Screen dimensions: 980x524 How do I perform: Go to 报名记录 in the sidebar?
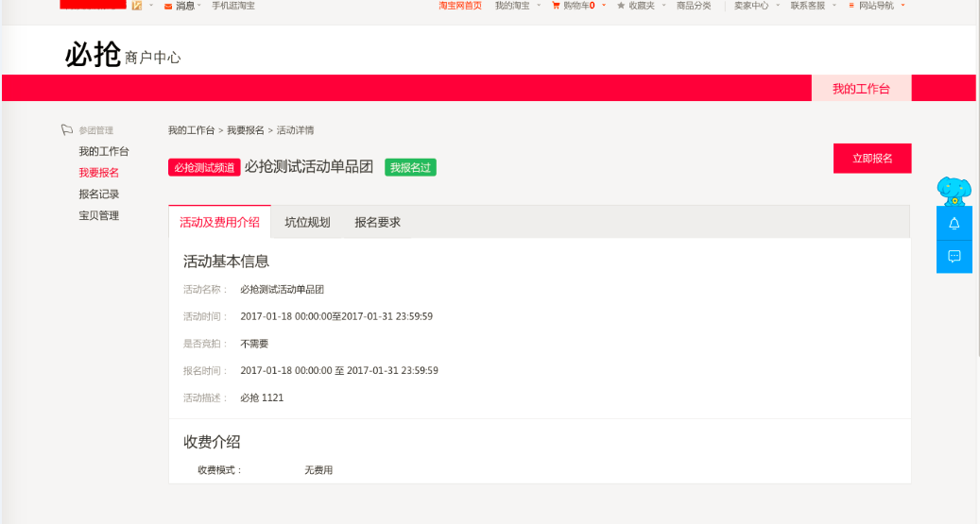pos(98,194)
